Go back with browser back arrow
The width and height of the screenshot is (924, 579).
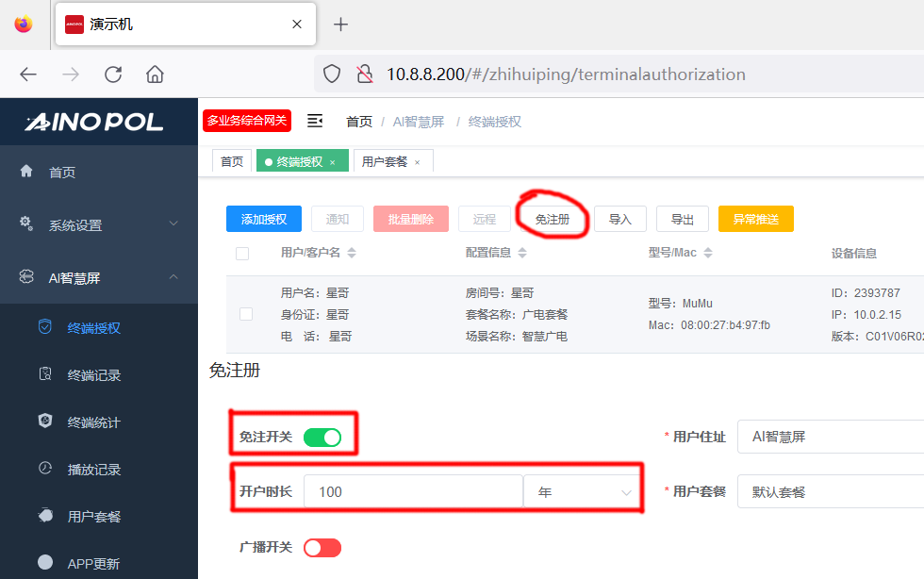click(28, 74)
